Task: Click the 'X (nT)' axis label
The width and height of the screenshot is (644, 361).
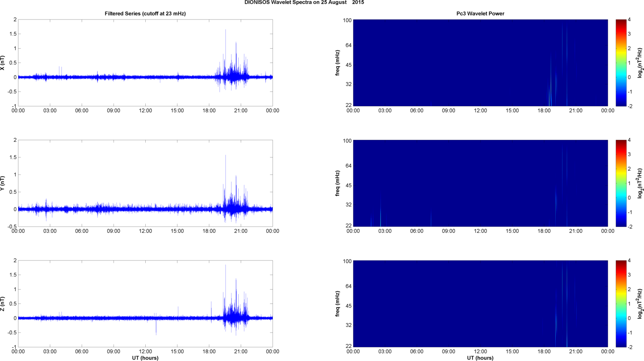Action: [x=3, y=63]
